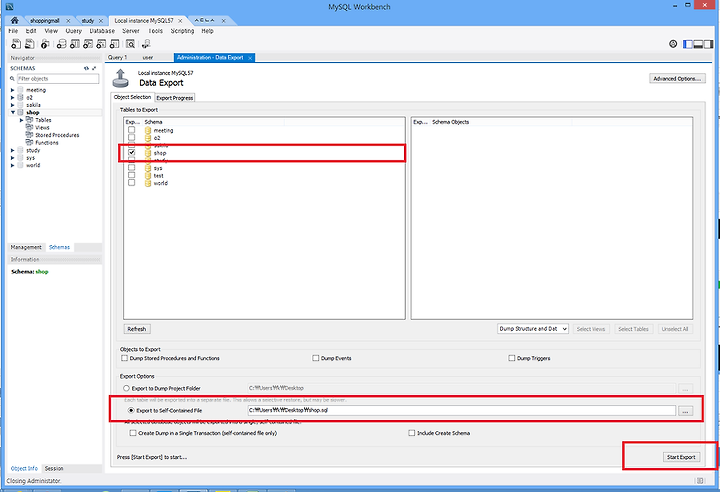This screenshot has width=720, height=492.
Task: Close the Administration - Data Export tab
Action: point(250,58)
